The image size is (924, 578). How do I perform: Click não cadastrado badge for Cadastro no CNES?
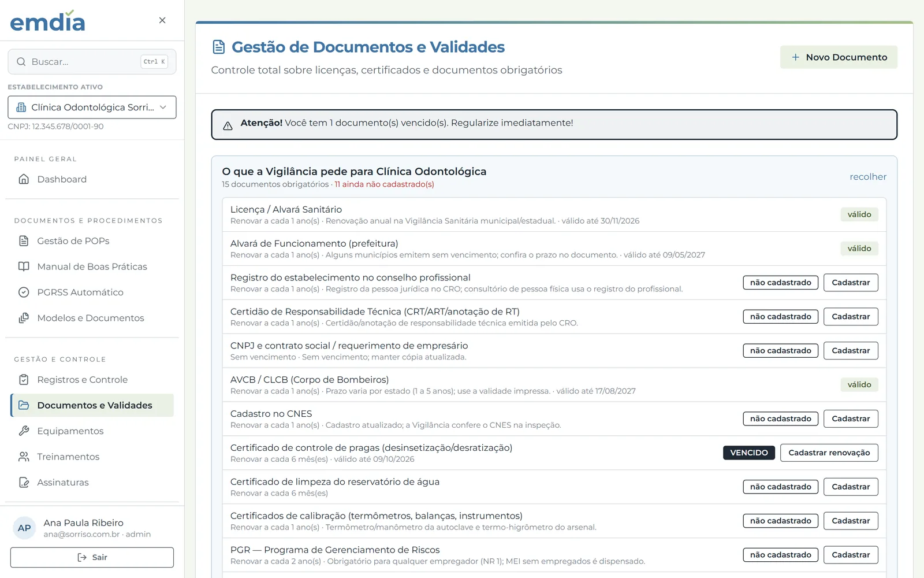tap(781, 419)
